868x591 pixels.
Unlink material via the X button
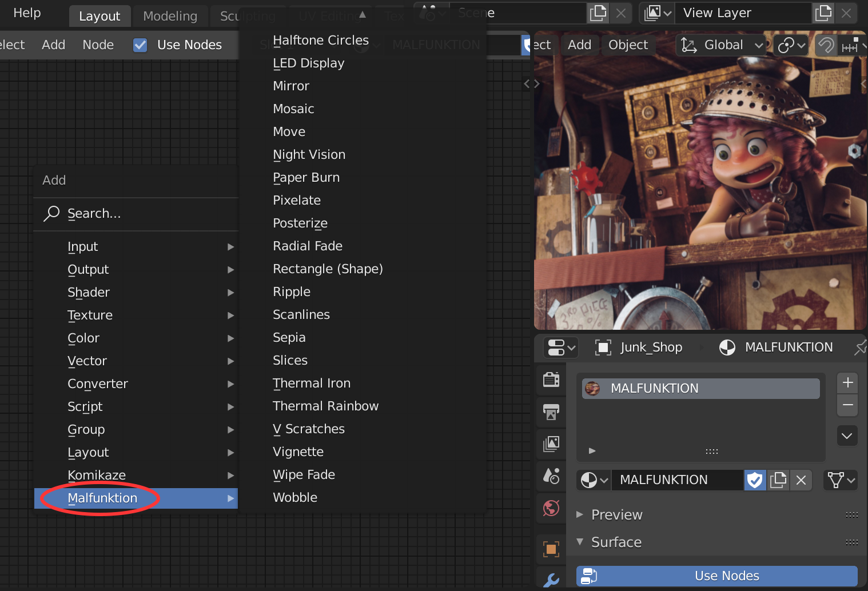coord(801,480)
